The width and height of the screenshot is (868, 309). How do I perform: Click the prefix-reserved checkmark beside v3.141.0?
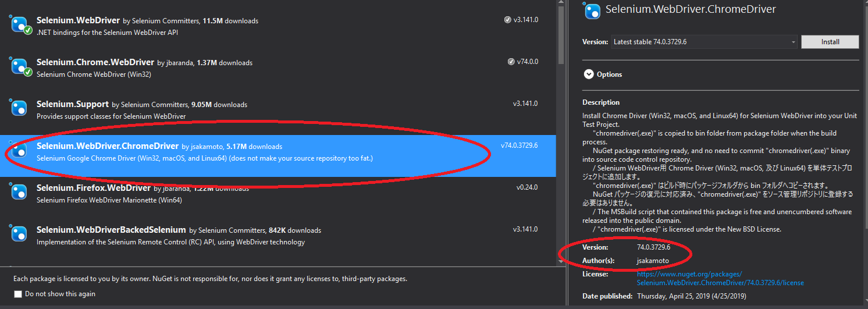click(x=508, y=19)
